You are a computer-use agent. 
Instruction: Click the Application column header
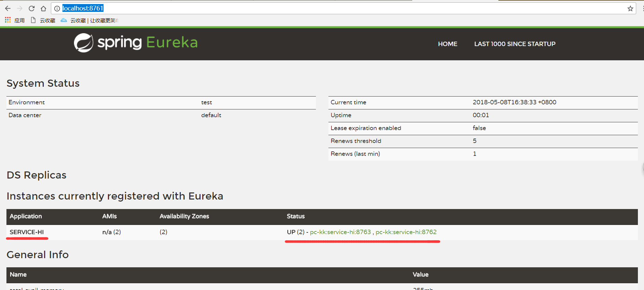tap(26, 216)
